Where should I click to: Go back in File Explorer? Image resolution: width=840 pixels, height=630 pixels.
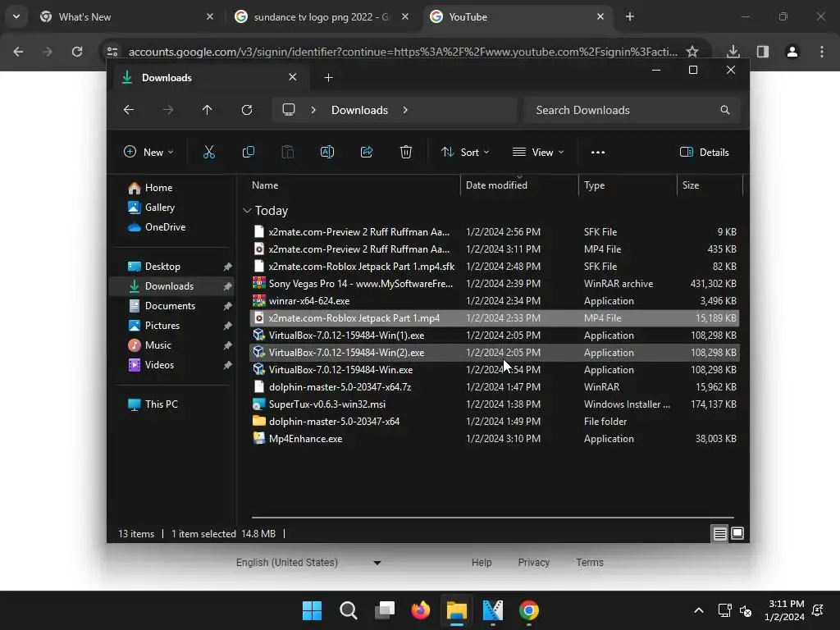129,110
